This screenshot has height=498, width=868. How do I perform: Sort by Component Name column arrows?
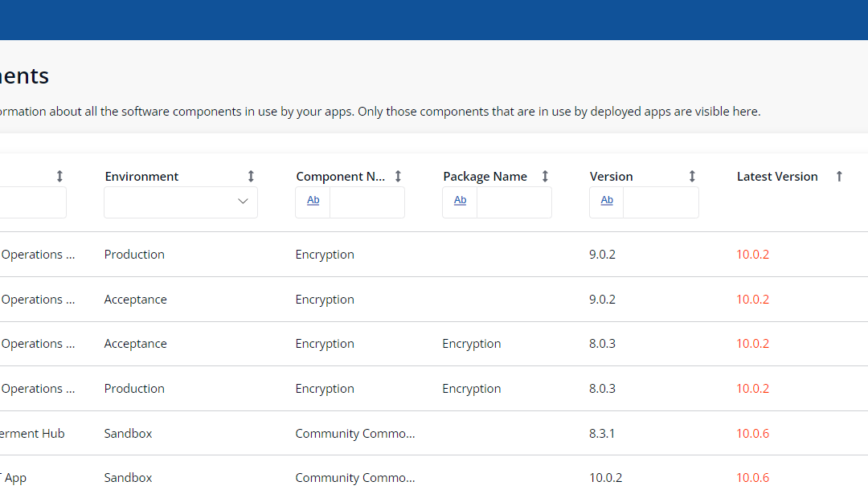[398, 177]
